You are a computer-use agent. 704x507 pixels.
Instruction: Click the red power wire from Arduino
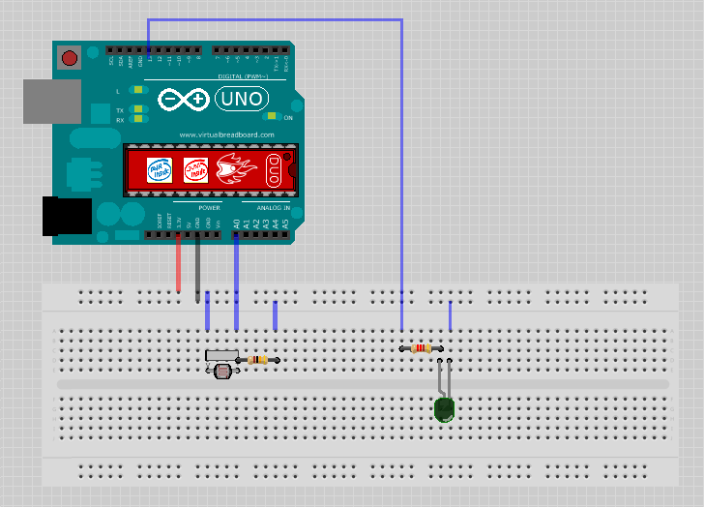[178, 263]
